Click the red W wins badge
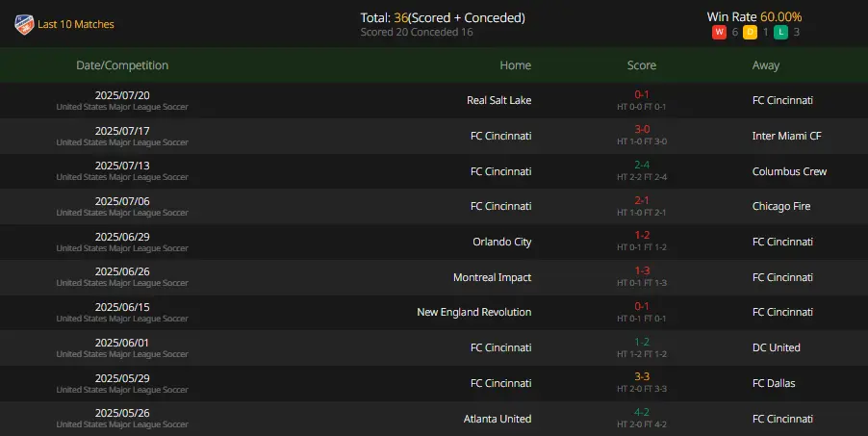The width and height of the screenshot is (868, 436). pos(719,32)
